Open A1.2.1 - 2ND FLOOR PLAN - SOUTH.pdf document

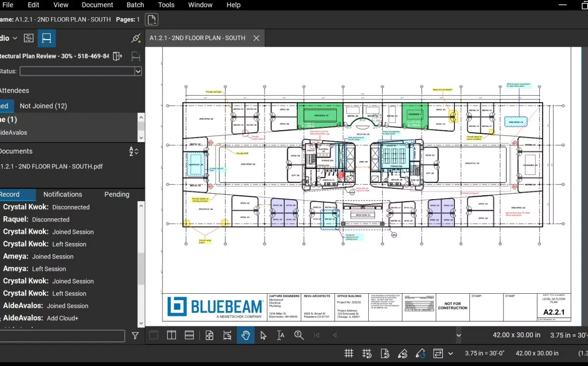click(51, 166)
